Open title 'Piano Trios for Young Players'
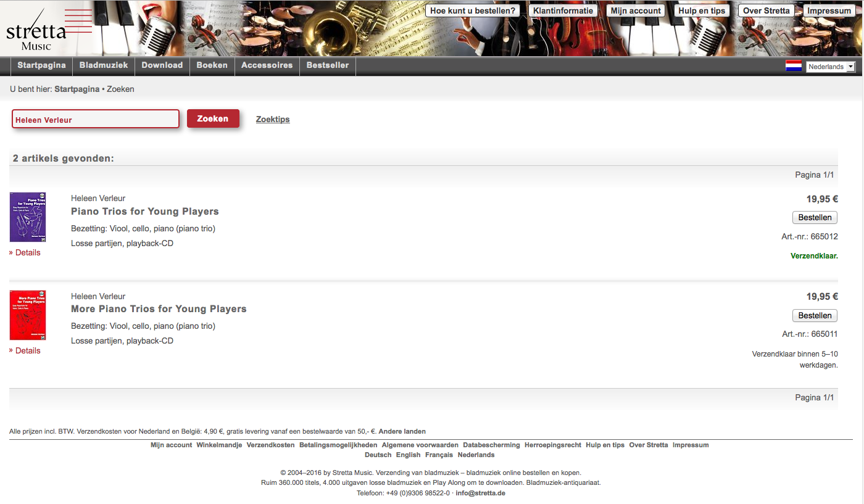 click(145, 212)
